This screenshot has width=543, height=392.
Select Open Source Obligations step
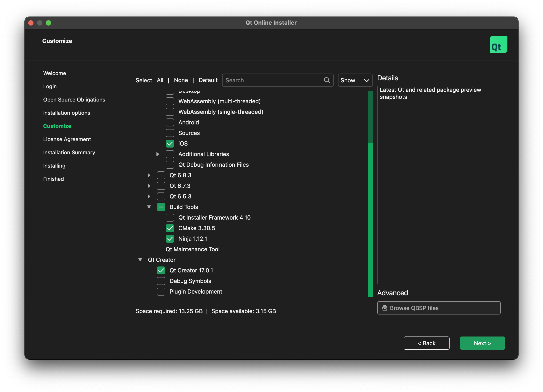pyautogui.click(x=74, y=100)
